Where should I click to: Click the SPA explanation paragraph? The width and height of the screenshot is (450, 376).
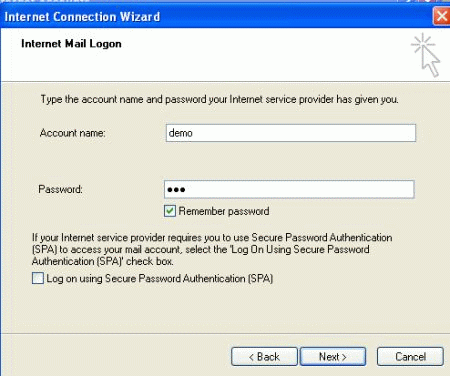pos(212,249)
